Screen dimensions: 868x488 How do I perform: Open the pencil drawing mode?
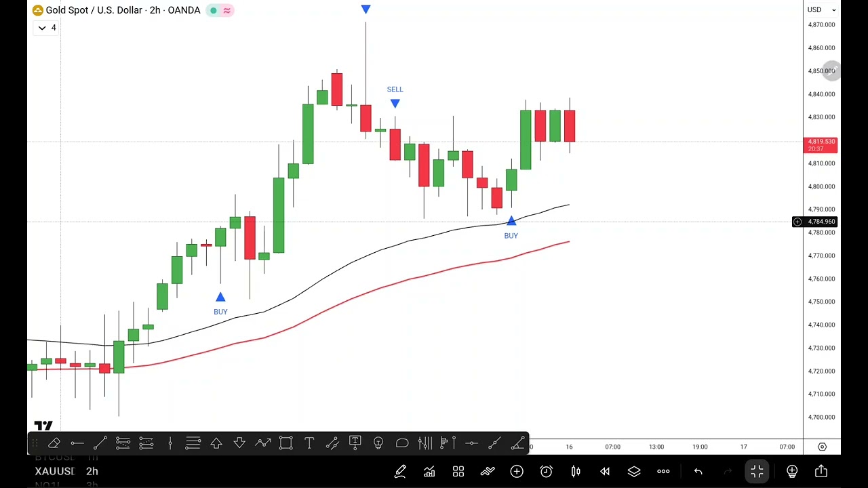[400, 471]
